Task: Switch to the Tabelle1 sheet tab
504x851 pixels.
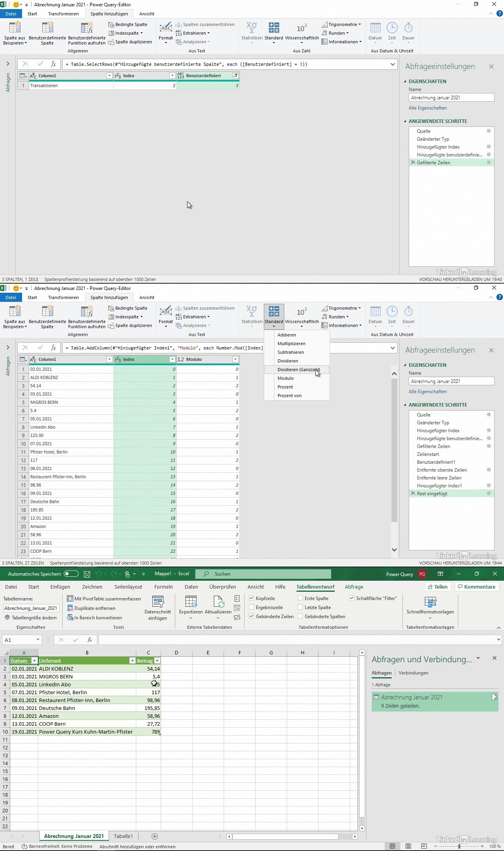Action: point(123,836)
